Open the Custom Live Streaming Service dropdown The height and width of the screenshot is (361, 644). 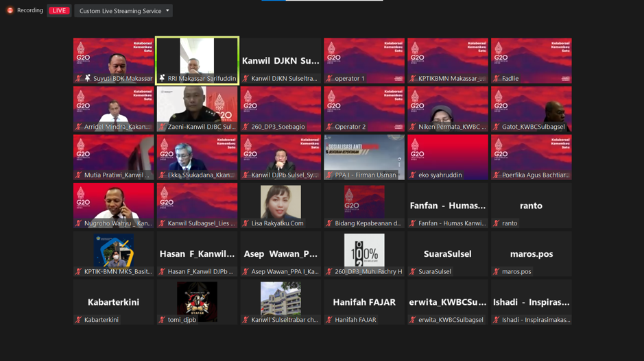(123, 11)
